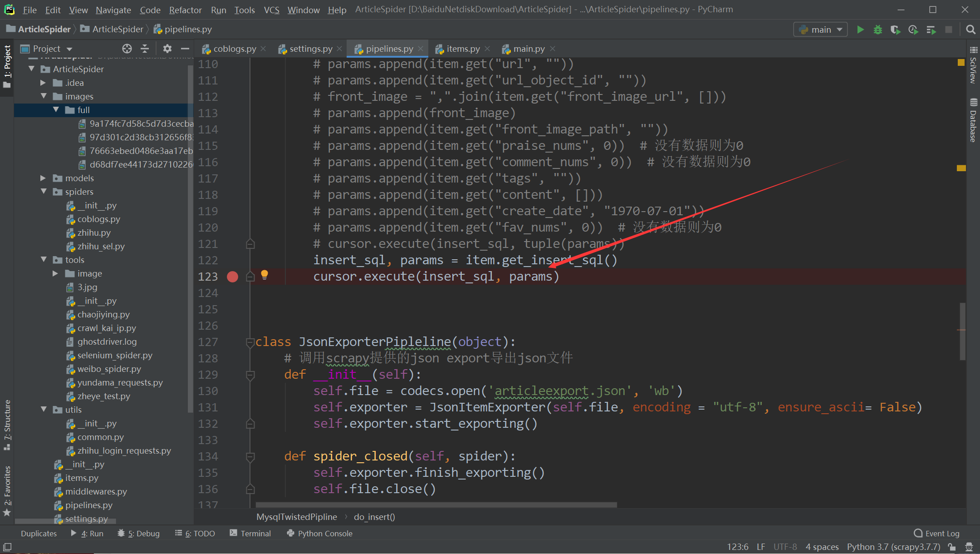
Task: Open the SciView side panel
Action: (973, 65)
